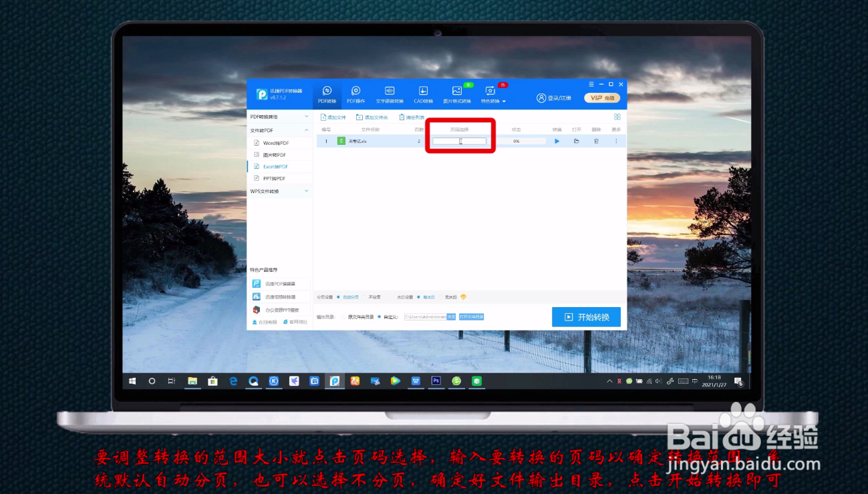Select 自定义 output radio option
868x494 pixels.
click(388, 317)
